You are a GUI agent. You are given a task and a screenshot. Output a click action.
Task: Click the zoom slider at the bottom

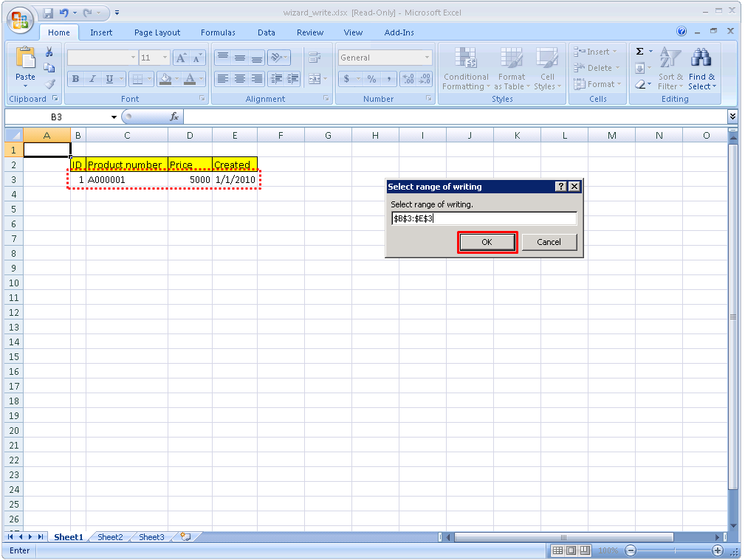(674, 550)
